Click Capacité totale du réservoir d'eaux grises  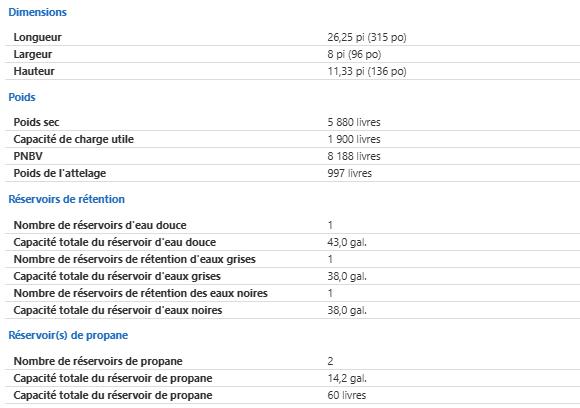(x=117, y=276)
